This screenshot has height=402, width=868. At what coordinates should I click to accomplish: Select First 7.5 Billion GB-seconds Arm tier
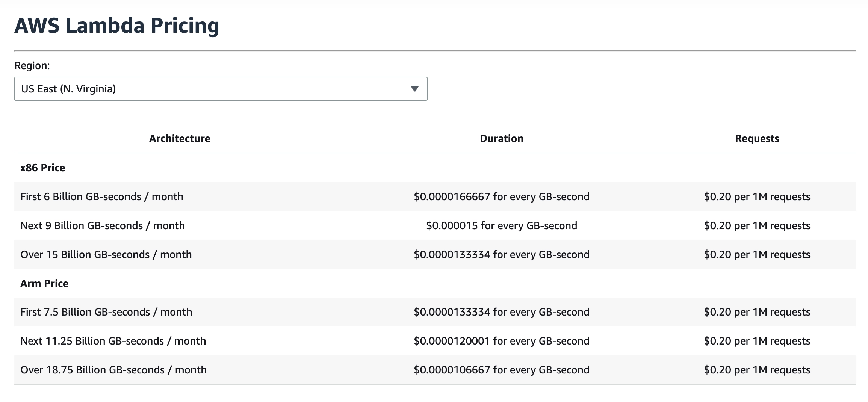(106, 312)
